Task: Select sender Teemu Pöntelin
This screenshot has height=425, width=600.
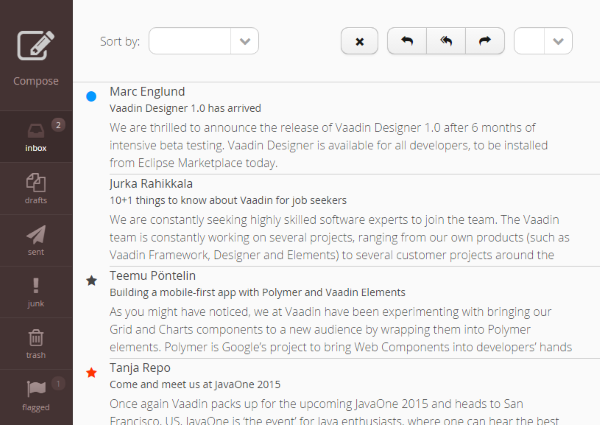Action: [153, 276]
